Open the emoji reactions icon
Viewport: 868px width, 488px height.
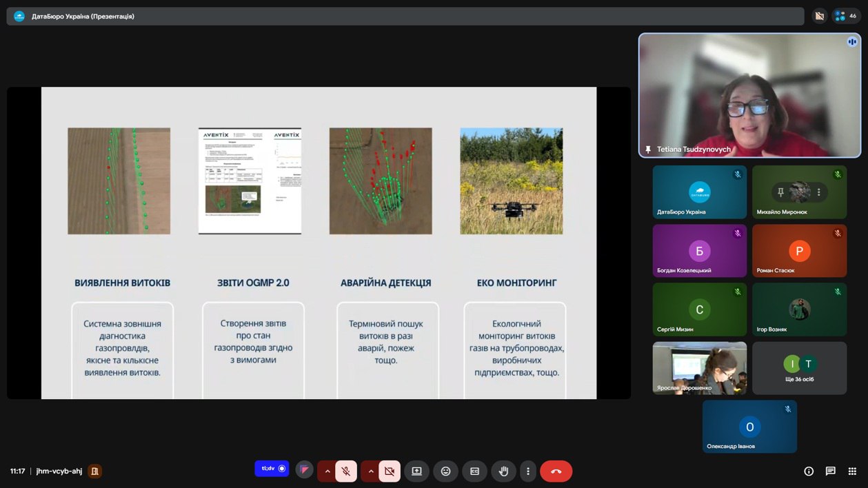click(x=445, y=471)
